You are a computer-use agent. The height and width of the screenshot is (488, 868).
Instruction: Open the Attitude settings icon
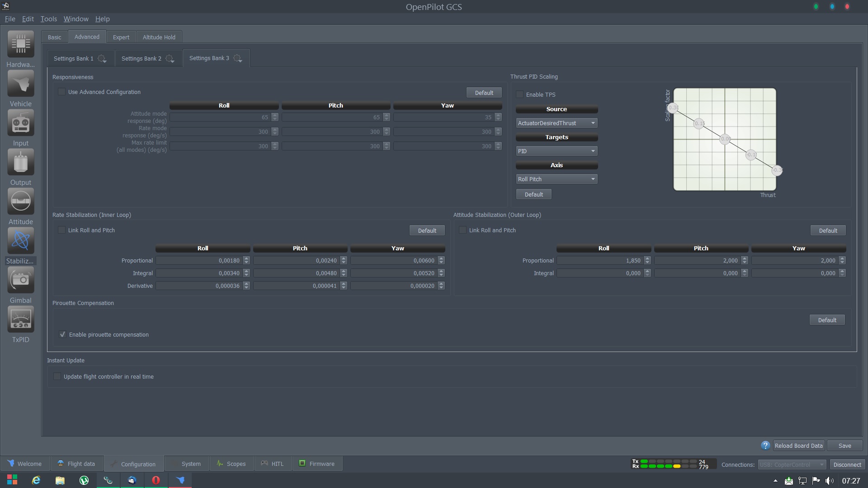click(21, 202)
